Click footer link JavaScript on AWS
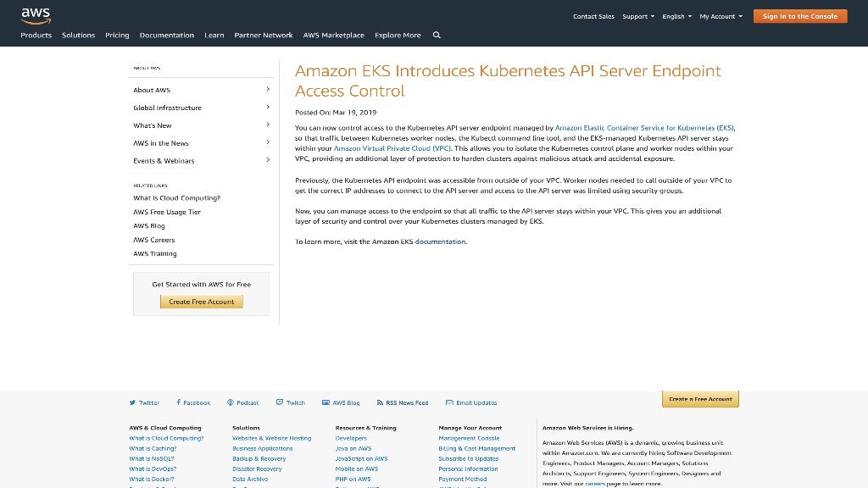This screenshot has height=488, width=868. click(361, 458)
